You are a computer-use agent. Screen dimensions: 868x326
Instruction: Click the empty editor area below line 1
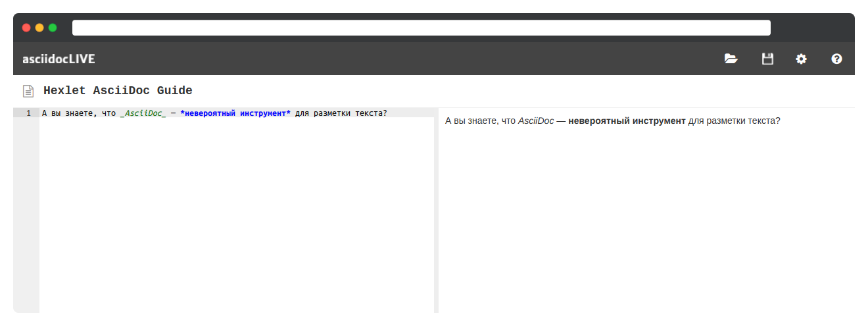coord(237,211)
